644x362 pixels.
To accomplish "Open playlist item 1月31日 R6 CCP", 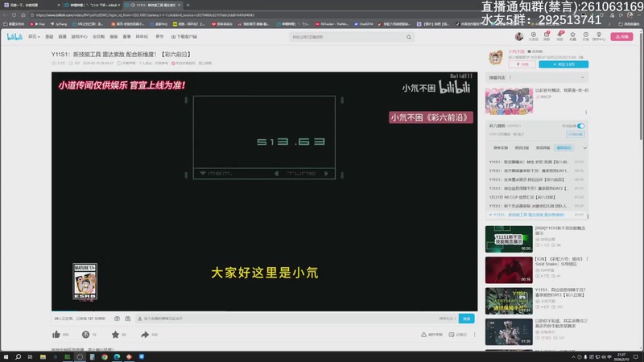I will (536, 197).
